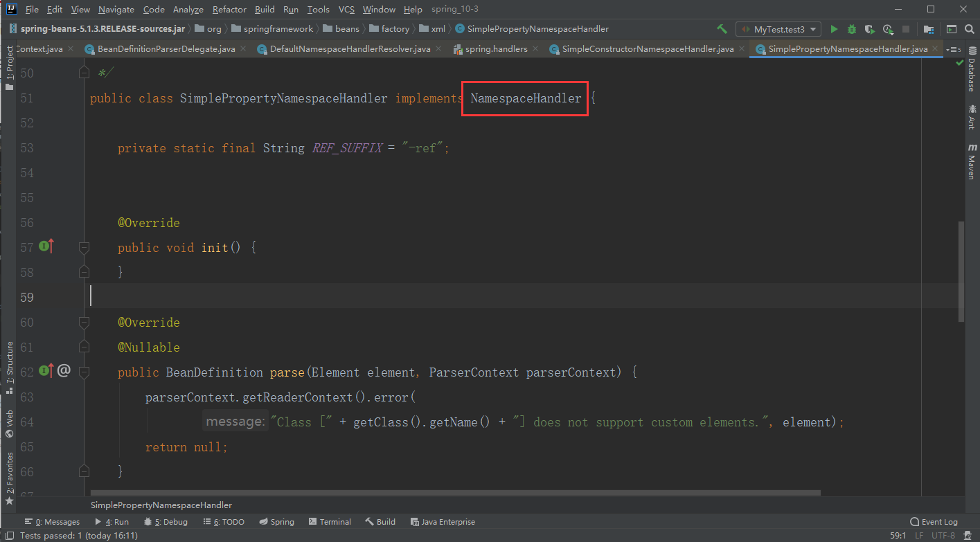Click the vertical editor scrollbar thumb
This screenshot has height=542, width=980.
[x=960, y=271]
